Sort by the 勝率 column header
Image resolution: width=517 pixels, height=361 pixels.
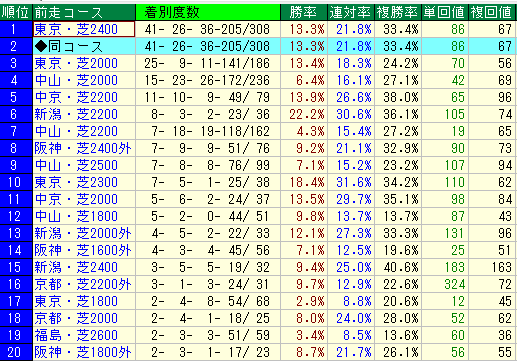[304, 12]
